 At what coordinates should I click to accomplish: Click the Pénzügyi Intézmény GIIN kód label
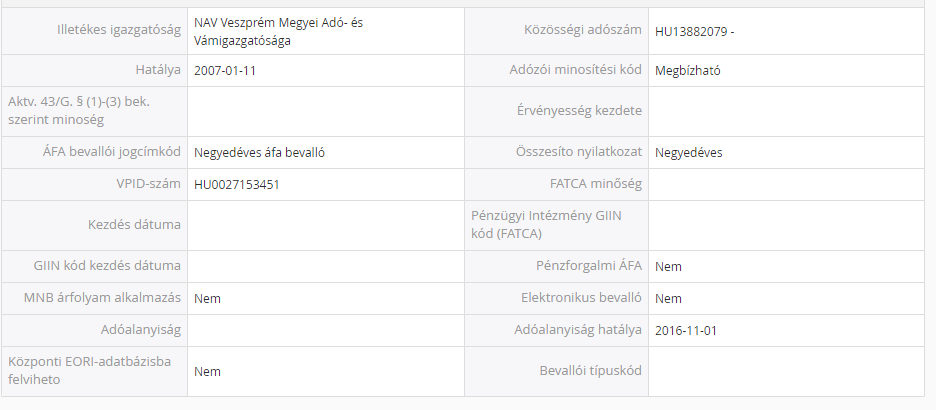[546, 224]
